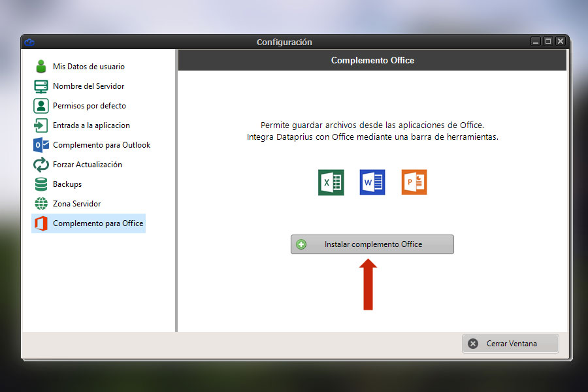
Task: Maximize the Configuración window
Action: [x=548, y=41]
